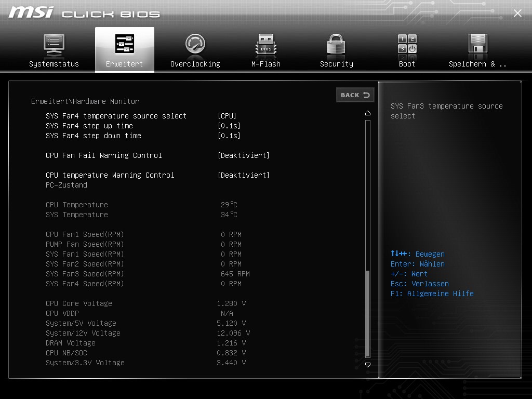Viewport: 532px width, 399px height.
Task: Launch the M-Flash BIOS chip icon
Action: (x=266, y=45)
